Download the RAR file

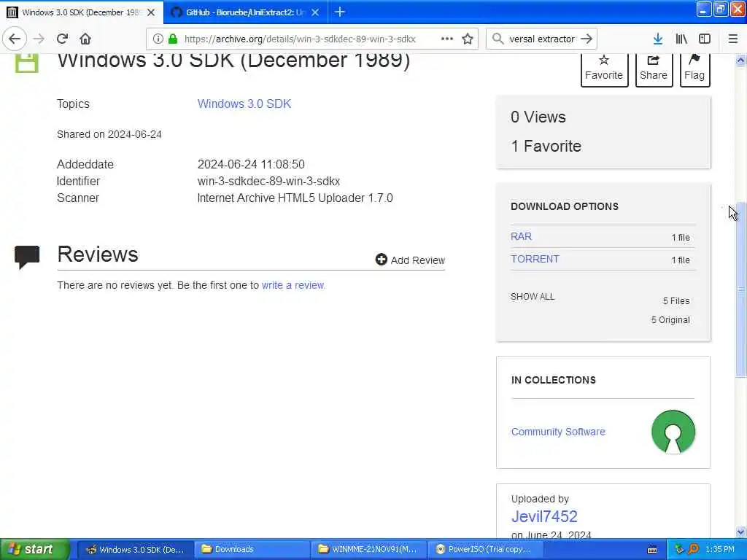pos(521,236)
